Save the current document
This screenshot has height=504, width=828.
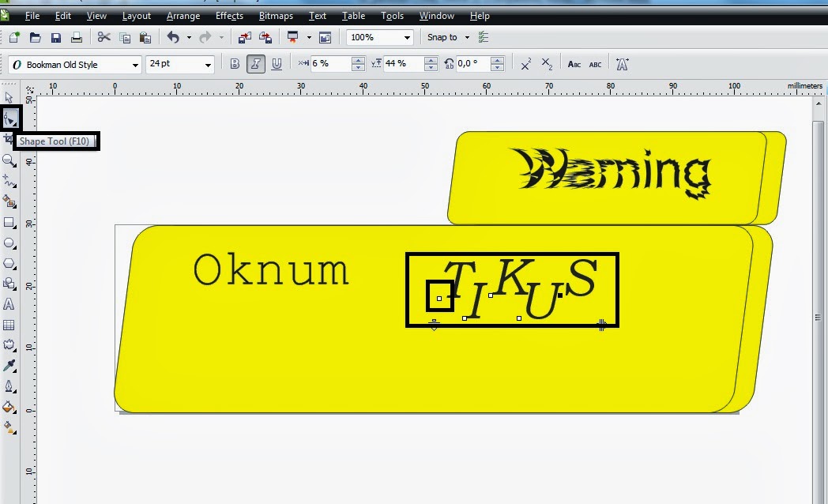pyautogui.click(x=55, y=37)
